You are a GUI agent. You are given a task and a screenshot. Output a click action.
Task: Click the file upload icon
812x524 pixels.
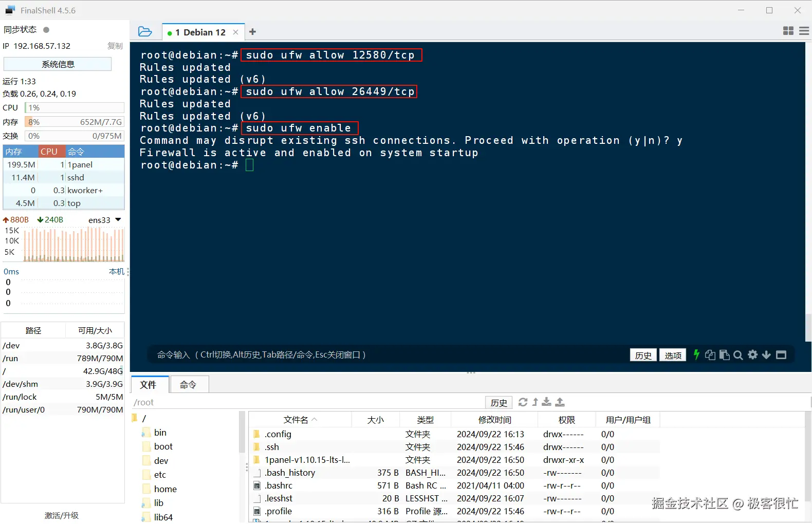pyautogui.click(x=560, y=402)
